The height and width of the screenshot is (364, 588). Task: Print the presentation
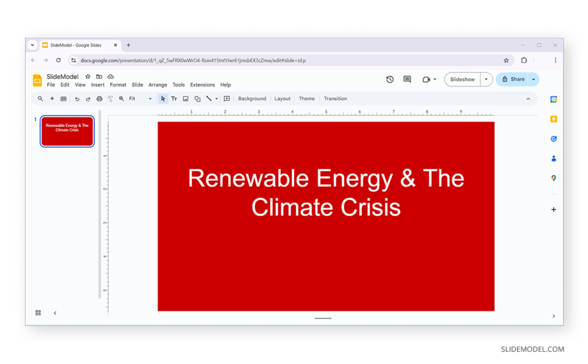(x=99, y=99)
